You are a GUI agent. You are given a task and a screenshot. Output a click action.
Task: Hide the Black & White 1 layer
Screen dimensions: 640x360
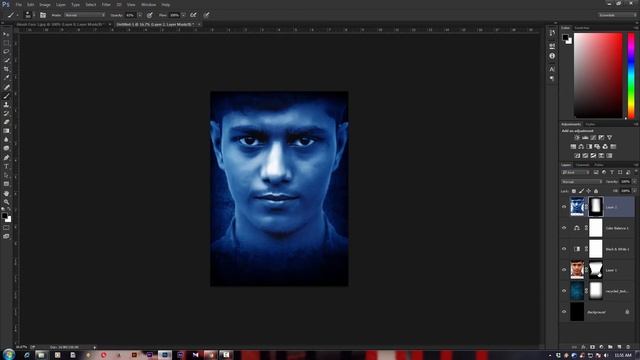tap(564, 249)
